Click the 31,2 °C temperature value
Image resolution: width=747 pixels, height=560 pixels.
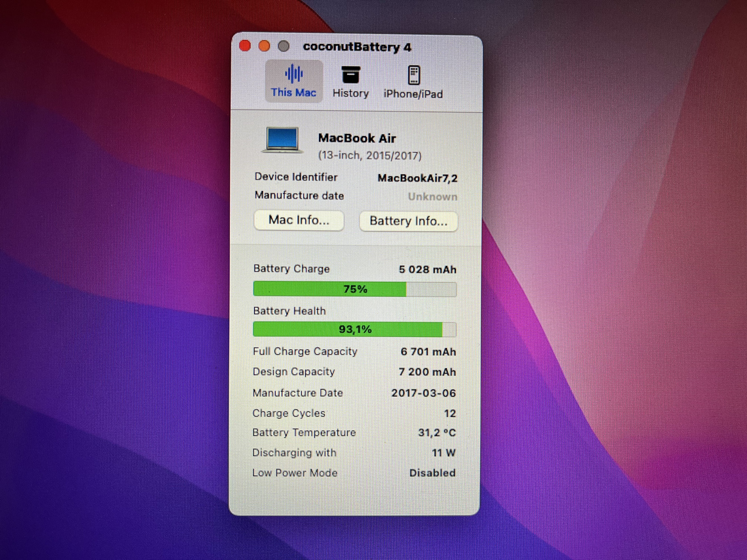[437, 433]
